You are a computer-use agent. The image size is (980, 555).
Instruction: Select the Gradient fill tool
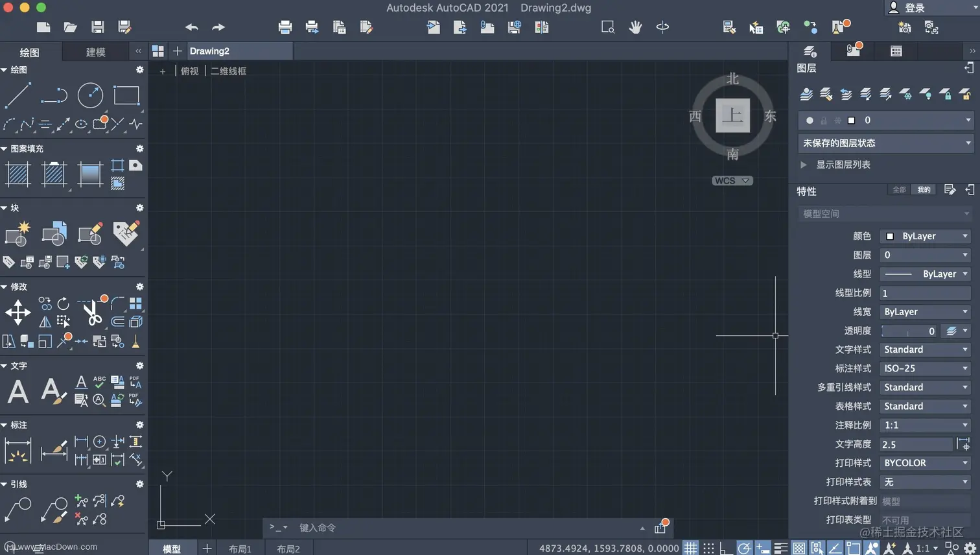[90, 174]
